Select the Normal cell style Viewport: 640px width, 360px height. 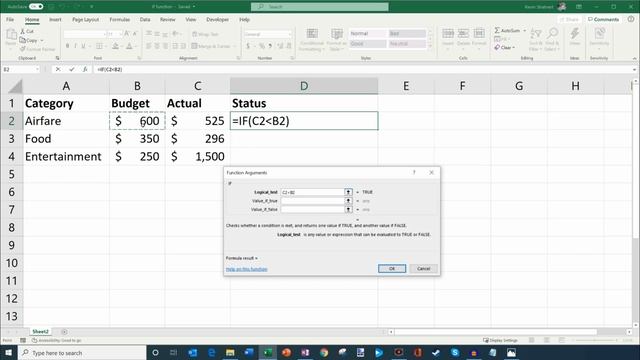click(x=367, y=33)
